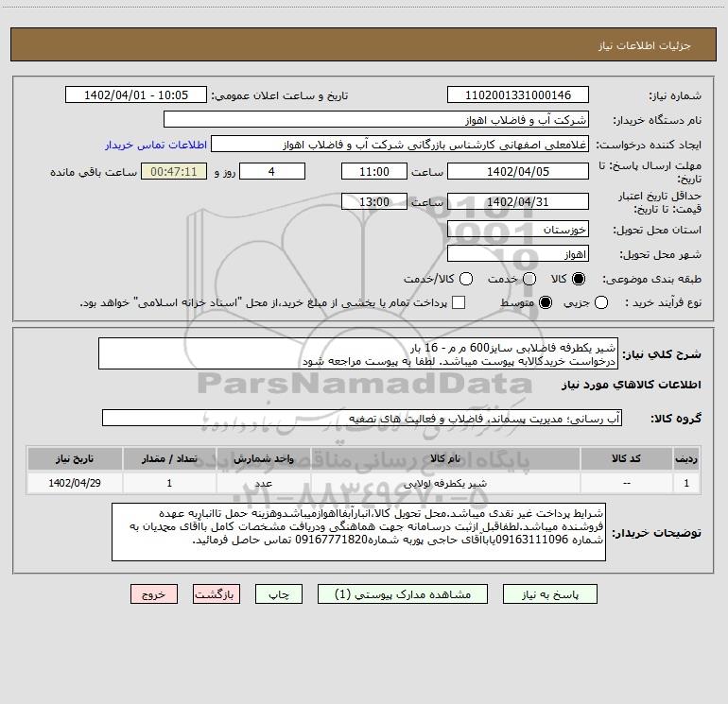
Task: Click the deadline time field 11:00
Action: point(374,171)
